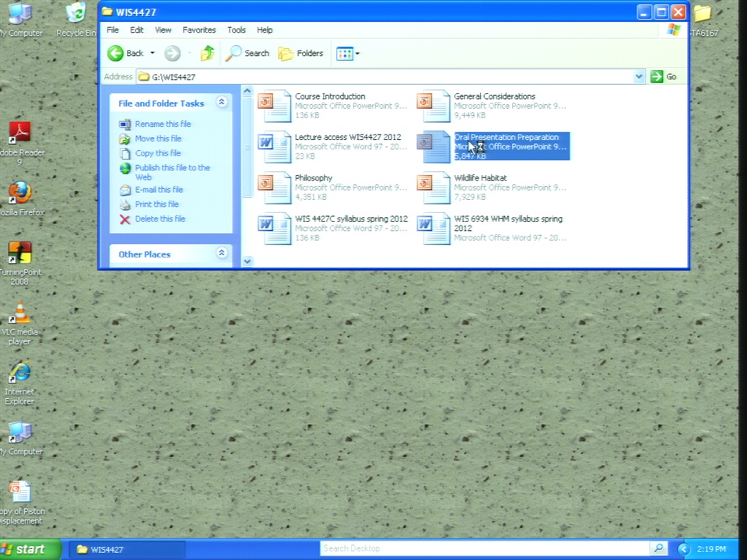Select the Wildlife Habitat PowerPoint icon

(433, 188)
